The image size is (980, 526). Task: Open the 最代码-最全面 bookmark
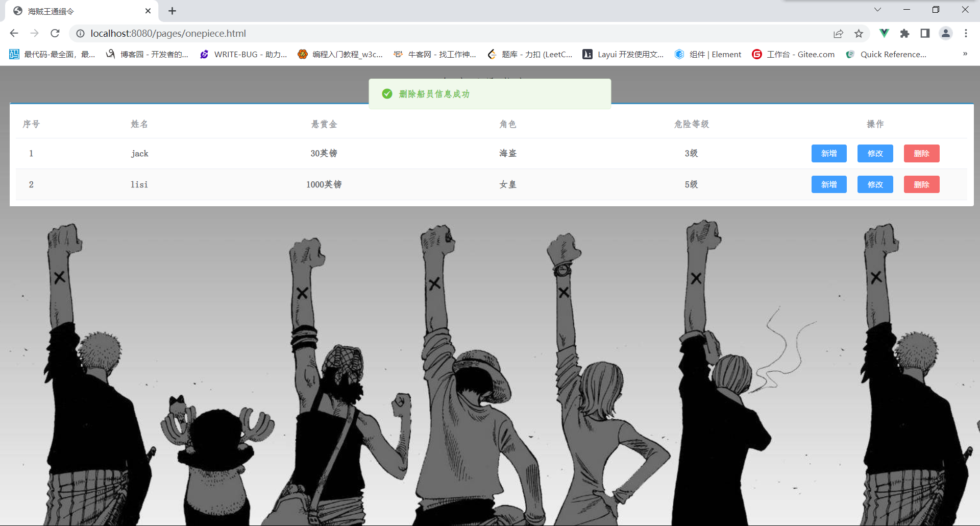52,54
